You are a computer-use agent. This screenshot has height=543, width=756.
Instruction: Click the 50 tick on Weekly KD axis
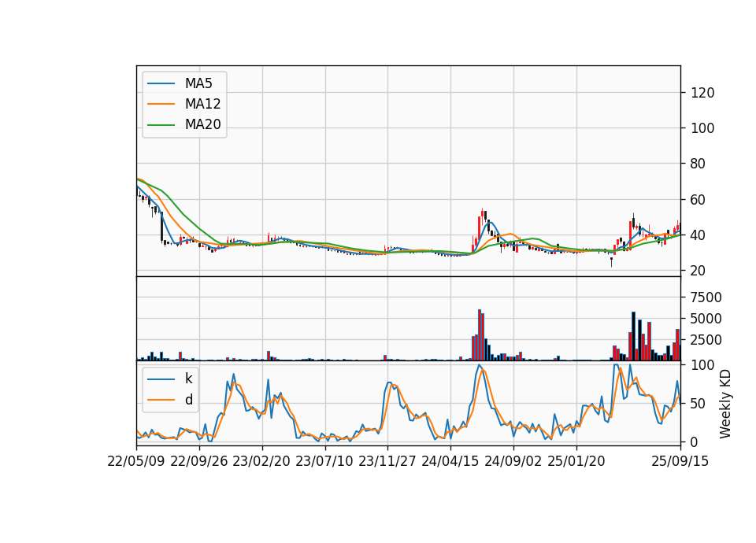[x=699, y=403]
